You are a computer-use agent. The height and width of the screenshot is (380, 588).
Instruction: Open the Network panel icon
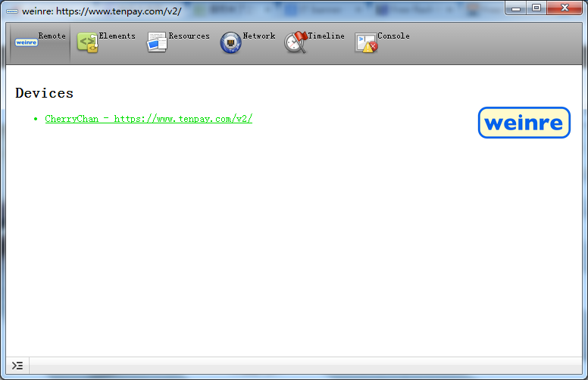[x=230, y=43]
